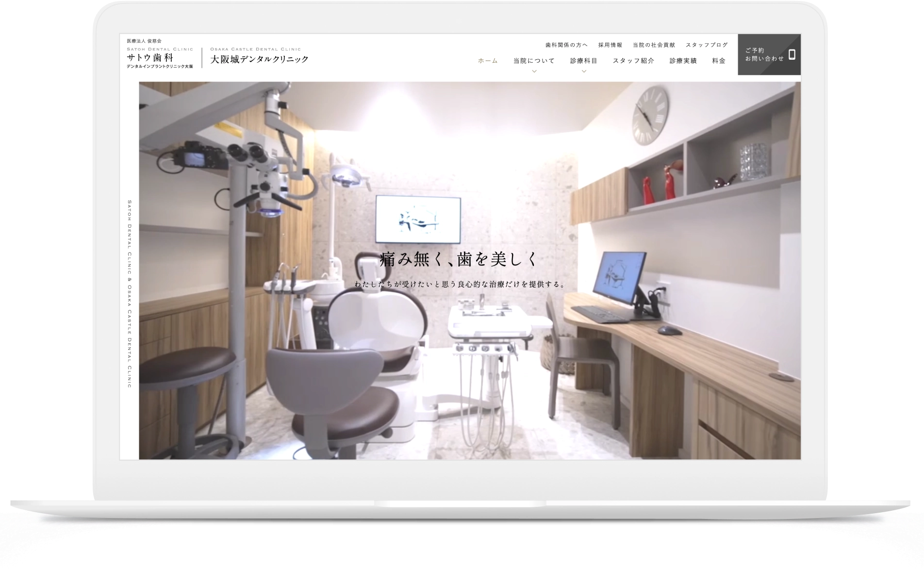Click the tagline わたしたちが受けたいと思う良心的な治療だけを提供する。
924x569 pixels.
click(x=460, y=284)
